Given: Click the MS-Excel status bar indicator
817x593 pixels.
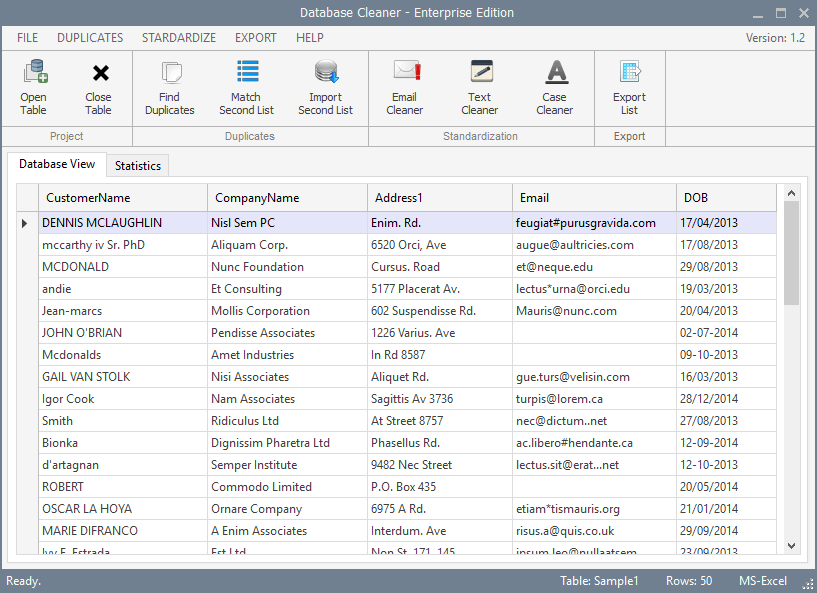Looking at the screenshot, I should click(x=762, y=581).
